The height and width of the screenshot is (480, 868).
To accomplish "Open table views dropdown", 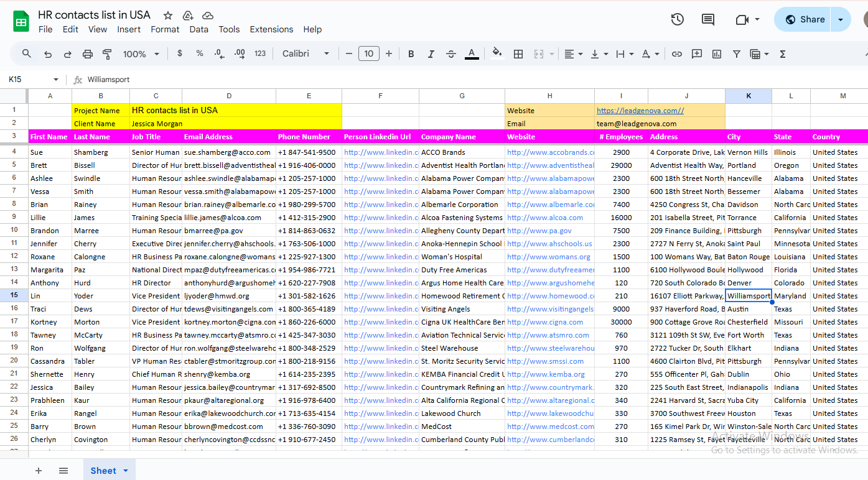I will point(760,54).
